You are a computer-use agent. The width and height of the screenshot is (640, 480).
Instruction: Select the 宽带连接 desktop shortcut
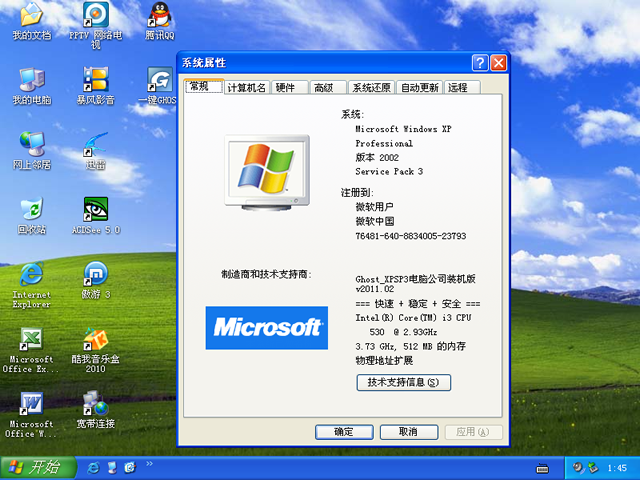pyautogui.click(x=96, y=410)
